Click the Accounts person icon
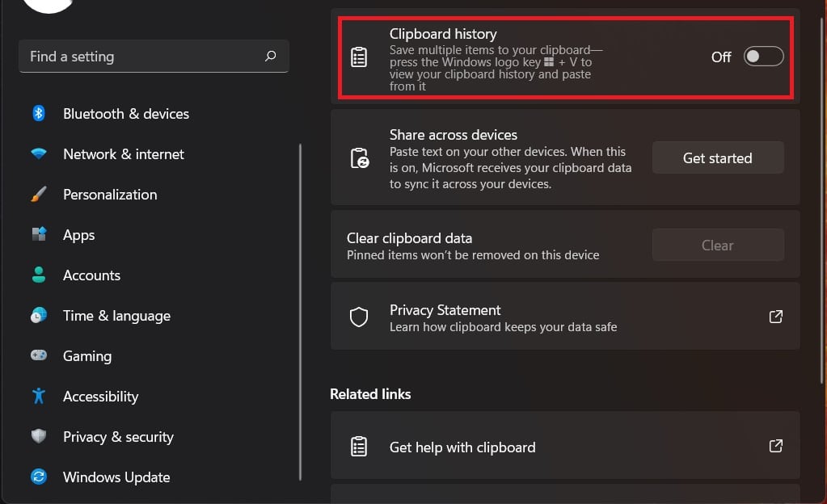827x504 pixels. 39,275
